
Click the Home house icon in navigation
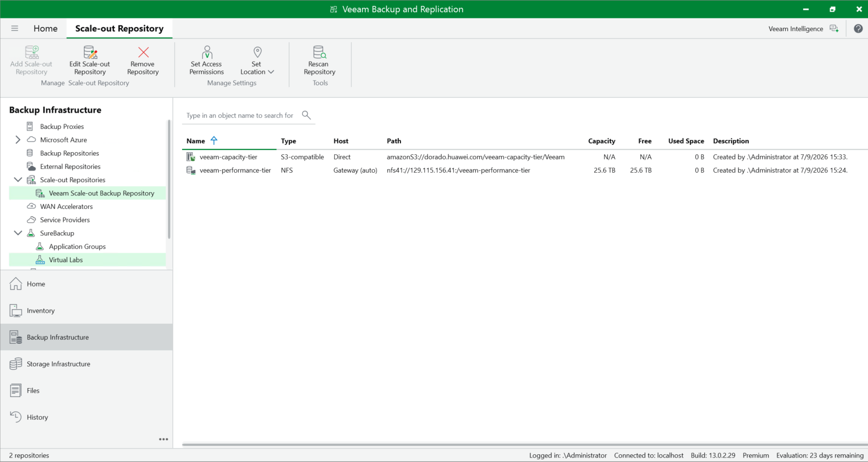pyautogui.click(x=16, y=284)
